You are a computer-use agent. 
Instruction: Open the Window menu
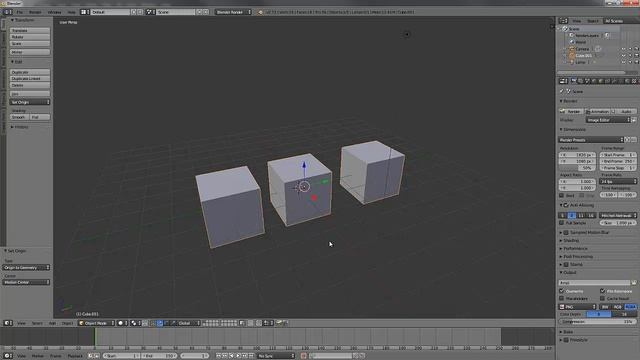(54, 12)
